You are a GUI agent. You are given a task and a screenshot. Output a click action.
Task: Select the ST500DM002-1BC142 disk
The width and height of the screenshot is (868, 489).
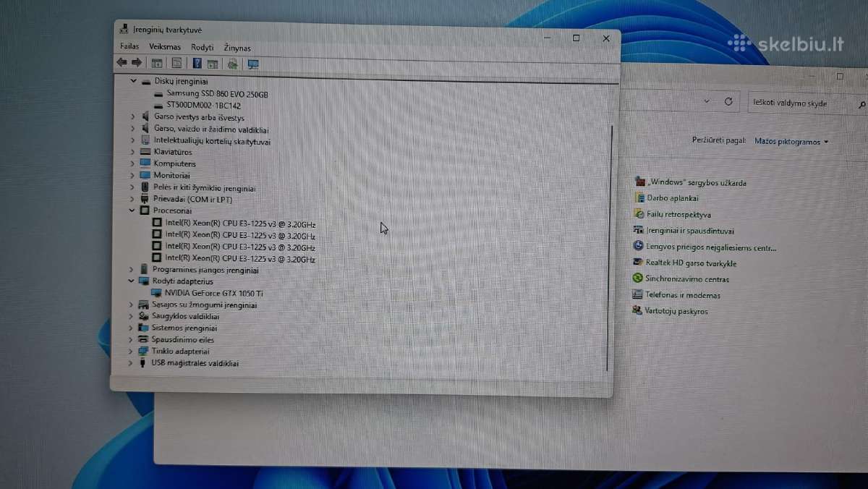coord(203,106)
